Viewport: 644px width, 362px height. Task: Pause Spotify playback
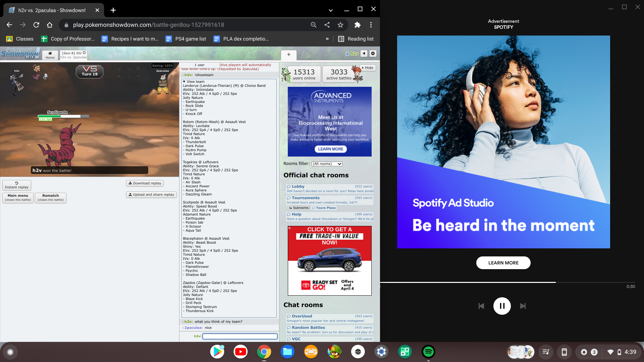click(502, 306)
